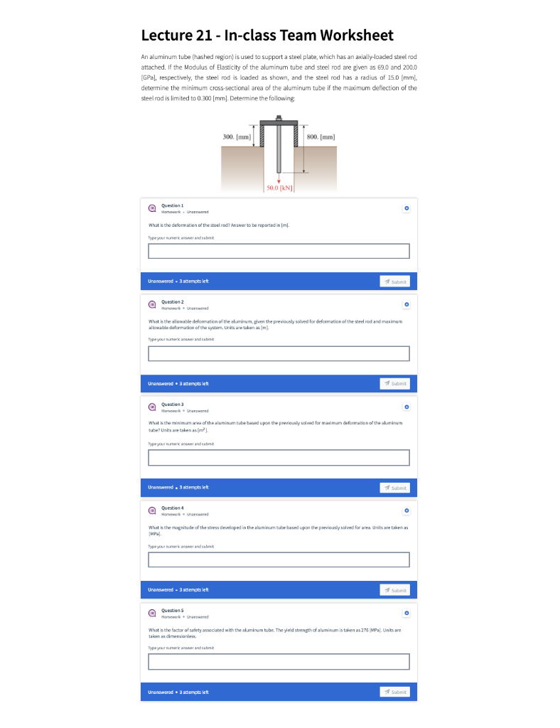Submit the answer for Question 2
Screen dimensions: 560x728
pyautogui.click(x=394, y=383)
